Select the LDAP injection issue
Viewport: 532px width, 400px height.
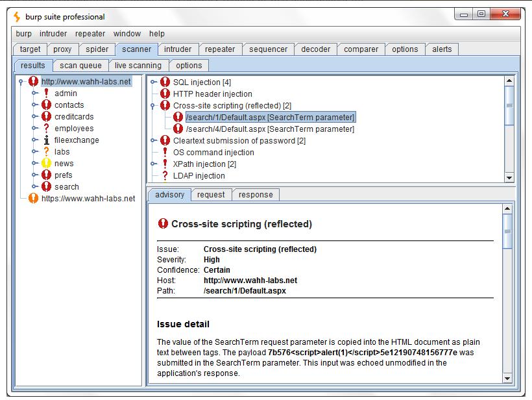199,176
